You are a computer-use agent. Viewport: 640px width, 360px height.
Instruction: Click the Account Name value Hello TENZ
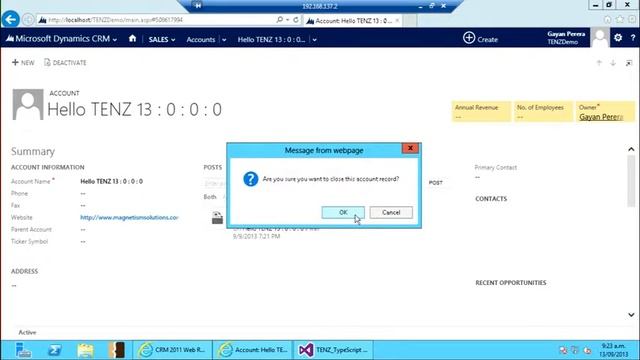pyautogui.click(x=111, y=181)
